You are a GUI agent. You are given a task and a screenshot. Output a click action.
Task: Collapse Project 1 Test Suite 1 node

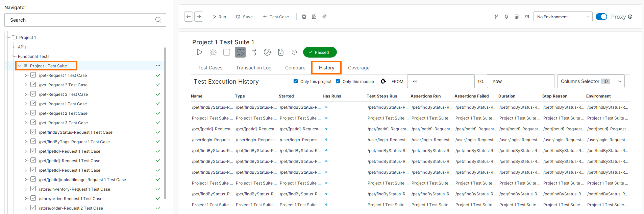pos(20,66)
